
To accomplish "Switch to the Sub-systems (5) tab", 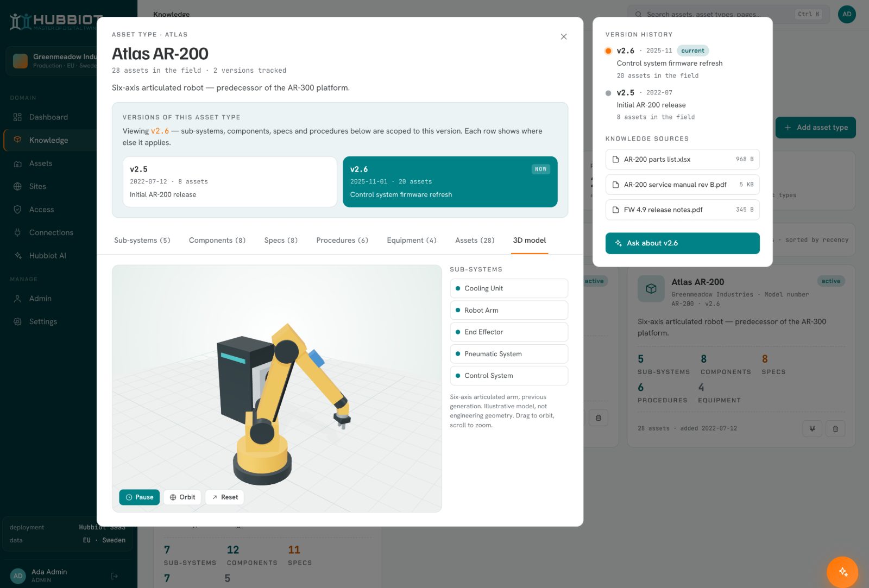I will 142,241.
